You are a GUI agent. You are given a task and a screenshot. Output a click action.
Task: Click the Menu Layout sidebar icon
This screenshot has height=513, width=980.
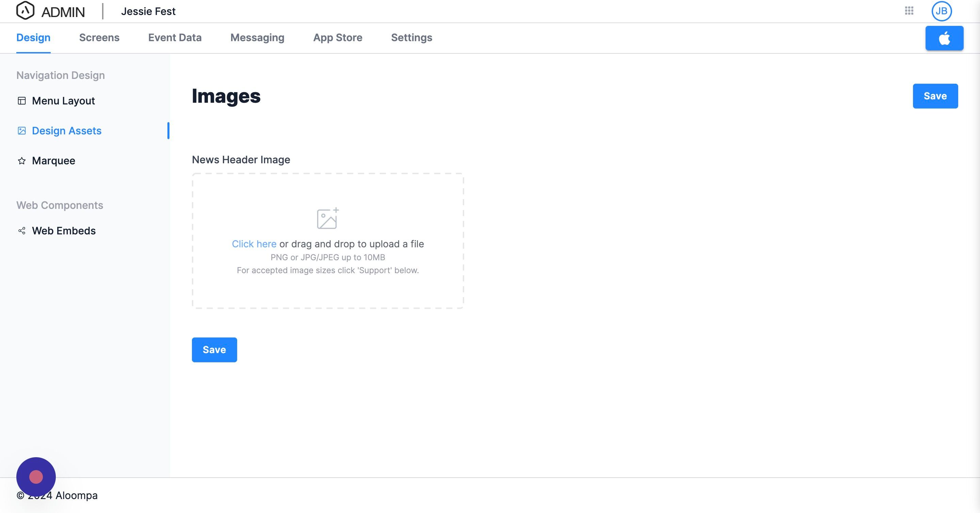click(x=22, y=101)
